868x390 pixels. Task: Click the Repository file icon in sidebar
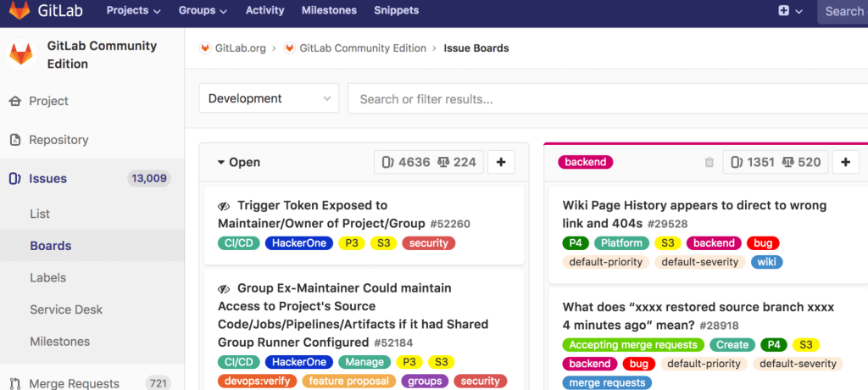click(x=15, y=140)
